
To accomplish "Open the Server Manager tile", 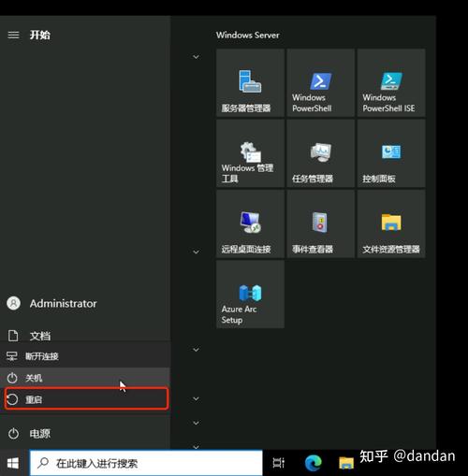I will pyautogui.click(x=250, y=83).
